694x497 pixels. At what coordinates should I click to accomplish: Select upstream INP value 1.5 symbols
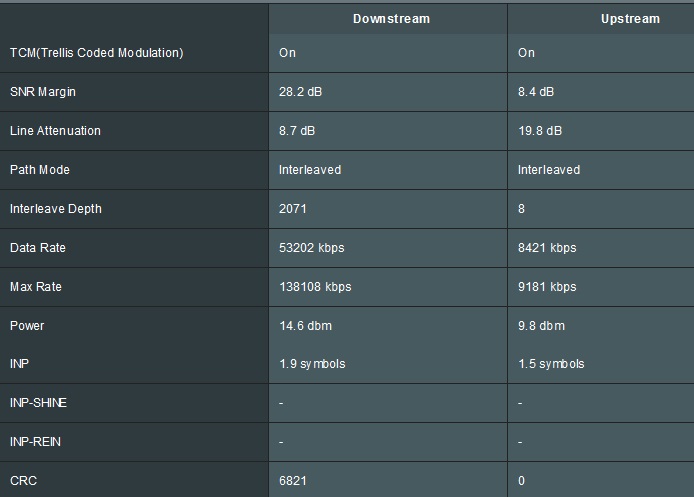pos(551,363)
